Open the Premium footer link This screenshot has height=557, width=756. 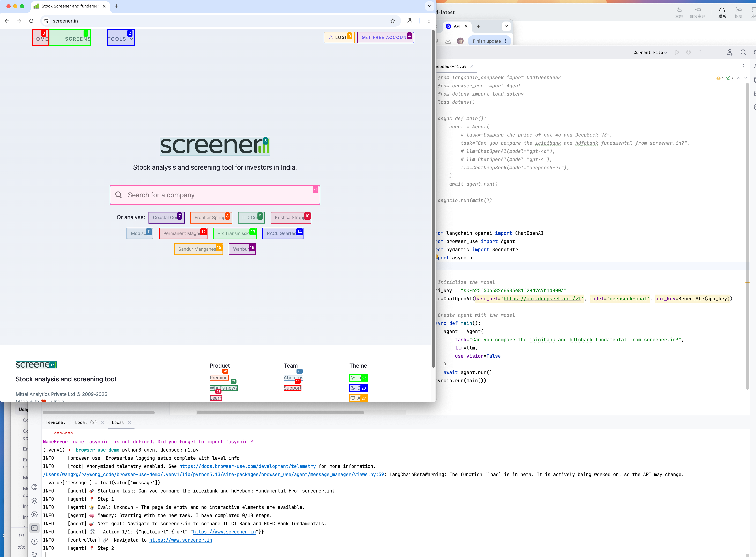[219, 378]
